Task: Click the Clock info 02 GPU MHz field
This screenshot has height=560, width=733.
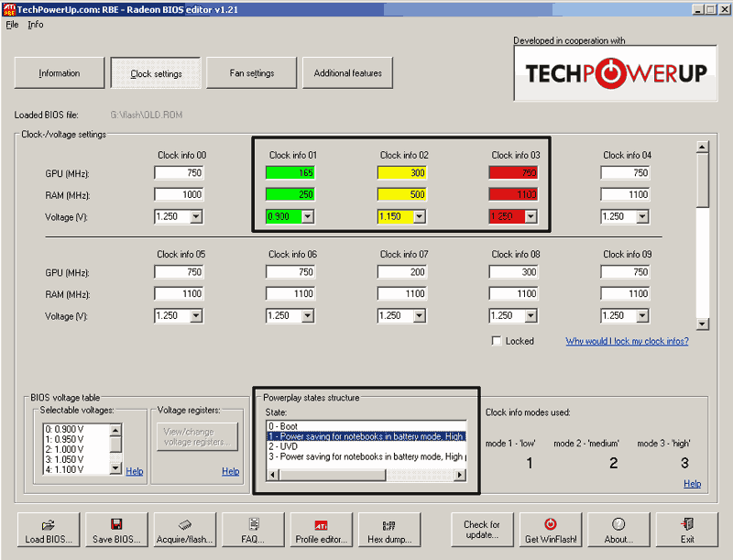Action: point(402,172)
